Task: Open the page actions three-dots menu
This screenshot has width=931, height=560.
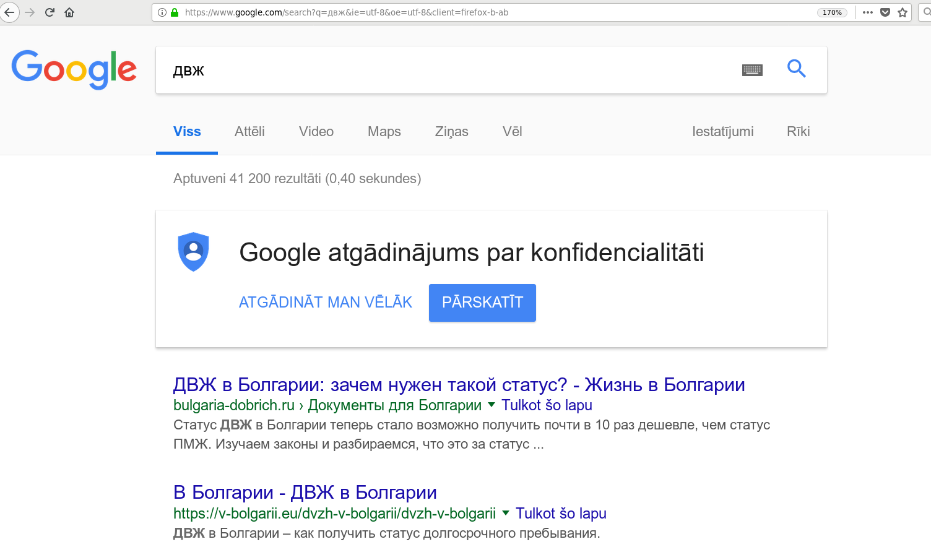Action: click(x=868, y=12)
